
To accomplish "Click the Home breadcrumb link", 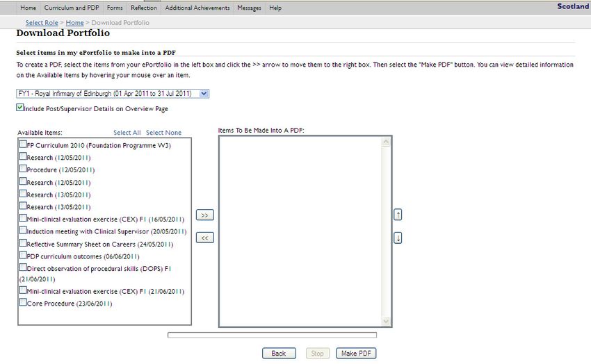I will (74, 23).
